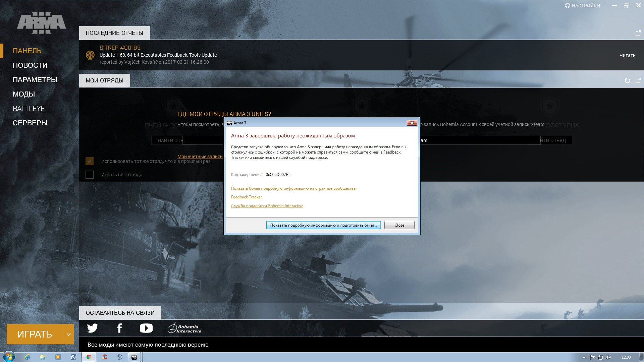Click SITREP #00189 report title
644x362 pixels.
coord(120,48)
